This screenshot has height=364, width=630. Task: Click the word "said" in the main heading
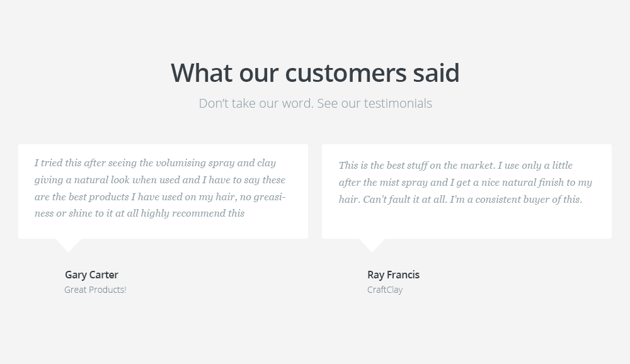pos(436,74)
